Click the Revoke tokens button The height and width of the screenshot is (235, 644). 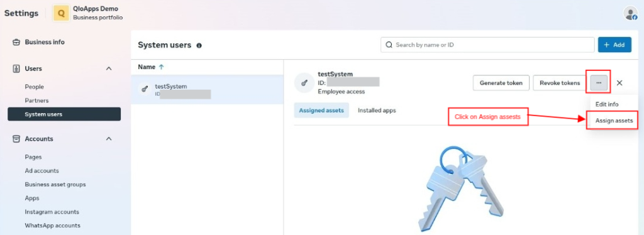[x=559, y=83]
